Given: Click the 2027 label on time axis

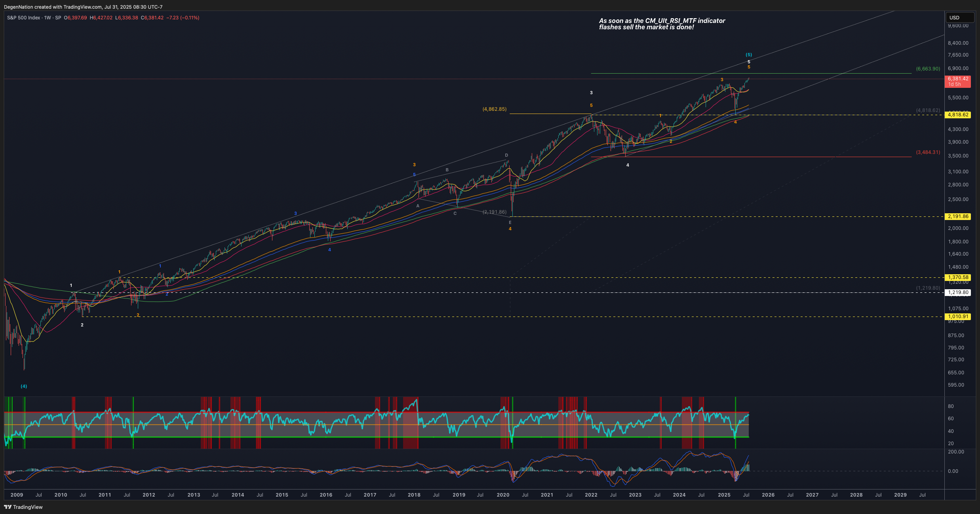Looking at the screenshot, I should 812,495.
